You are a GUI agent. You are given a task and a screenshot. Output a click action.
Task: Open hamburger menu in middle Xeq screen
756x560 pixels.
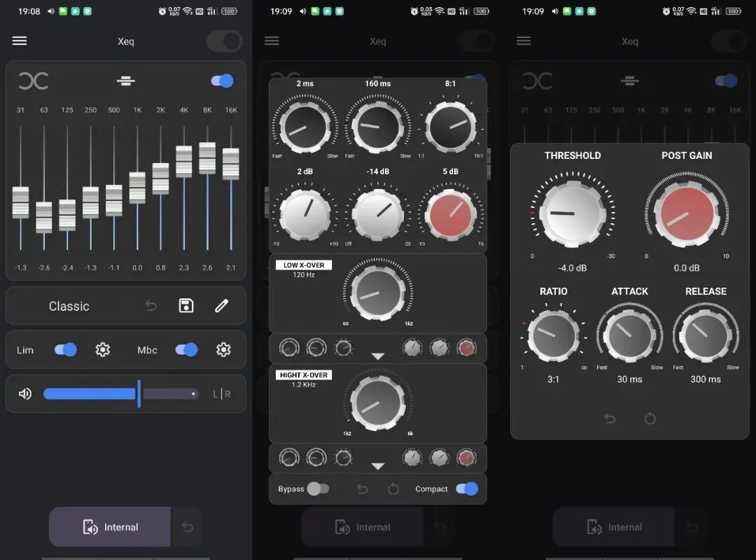coord(272,41)
